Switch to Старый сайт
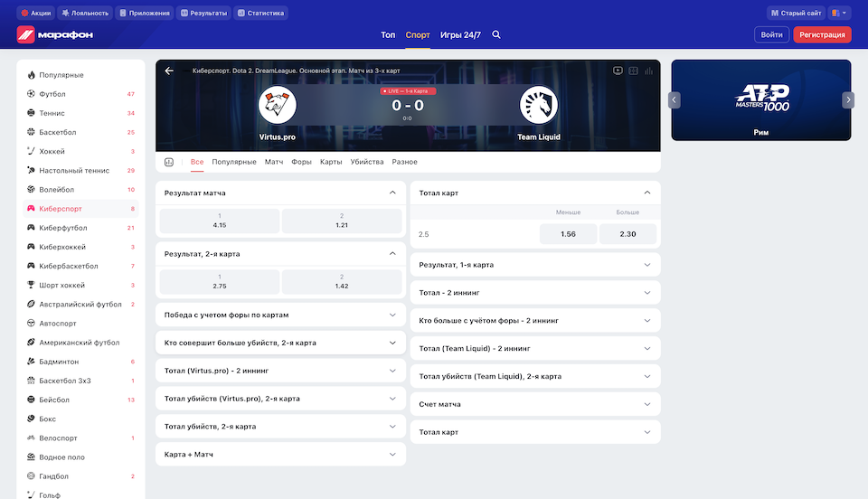 pyautogui.click(x=796, y=13)
